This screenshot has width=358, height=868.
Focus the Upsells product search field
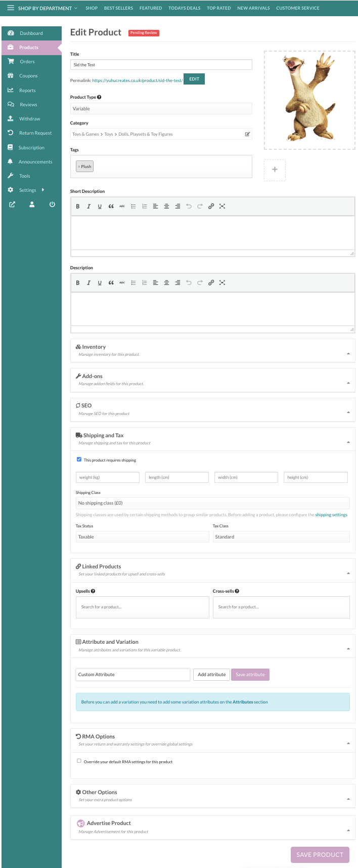pos(143,607)
